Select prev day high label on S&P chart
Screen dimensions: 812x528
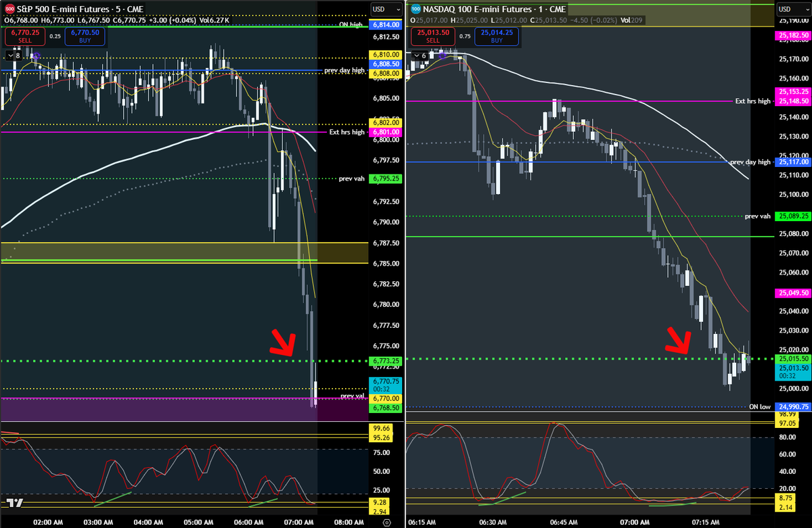tap(344, 70)
